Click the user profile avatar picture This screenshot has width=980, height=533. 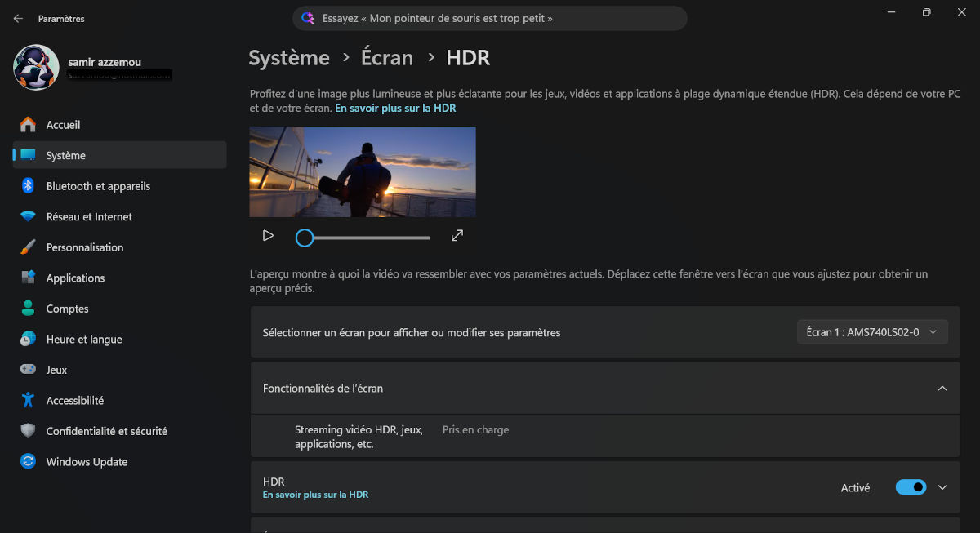tap(36, 68)
